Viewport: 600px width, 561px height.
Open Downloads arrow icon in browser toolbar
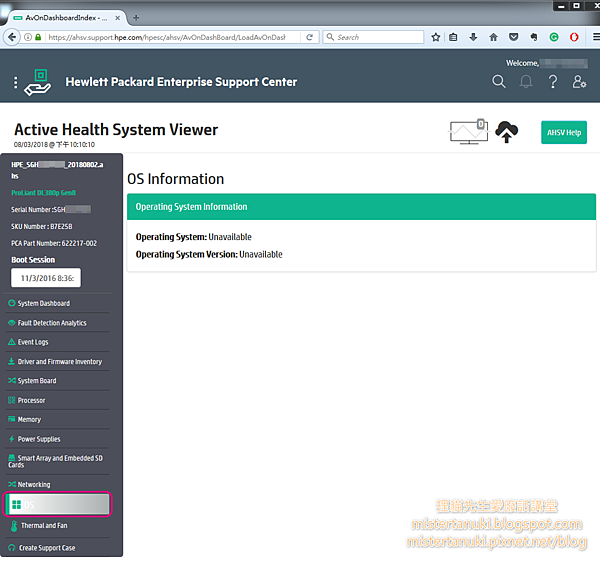(x=473, y=37)
